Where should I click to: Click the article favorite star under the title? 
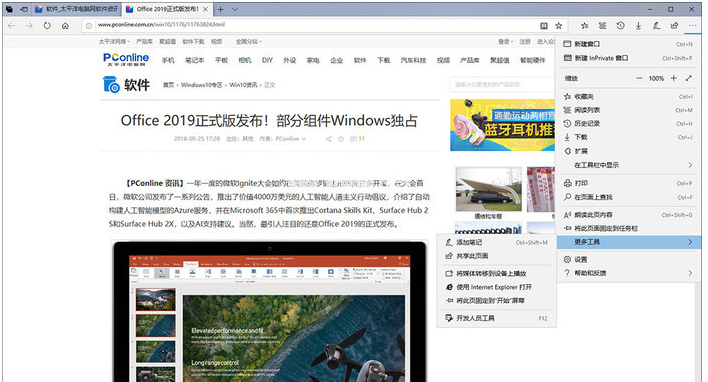341,139
